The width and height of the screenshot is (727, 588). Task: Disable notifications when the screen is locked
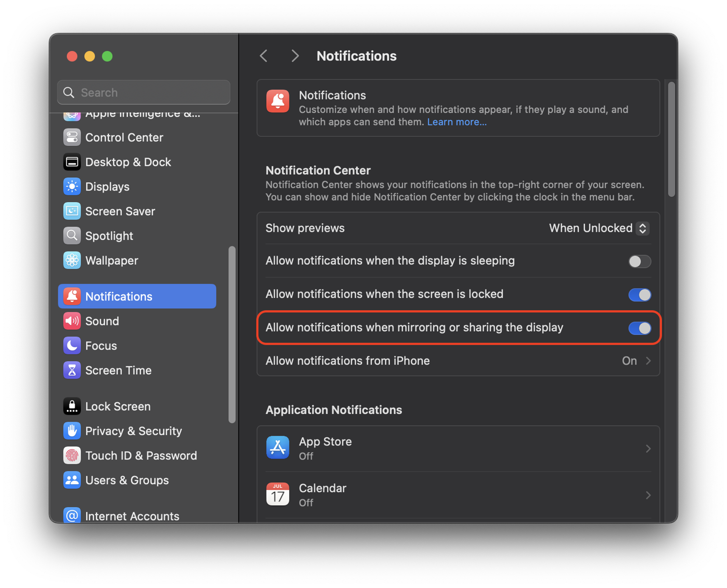(639, 295)
